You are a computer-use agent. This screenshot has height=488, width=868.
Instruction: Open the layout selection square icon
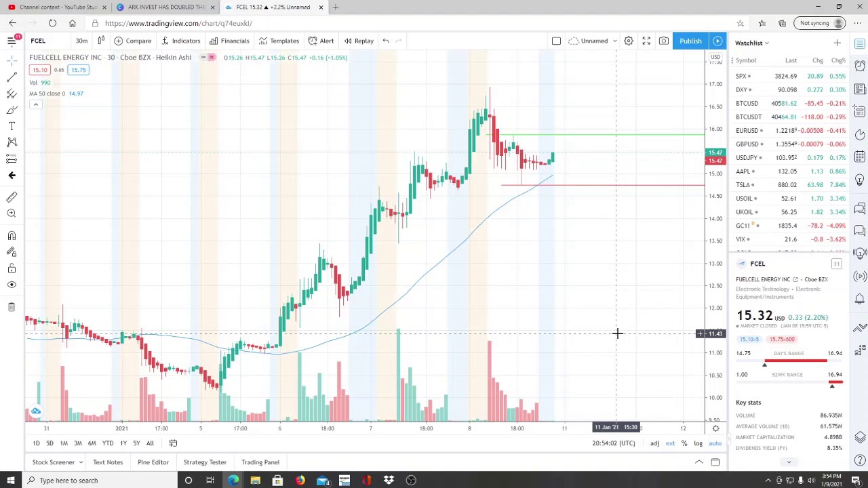point(556,41)
